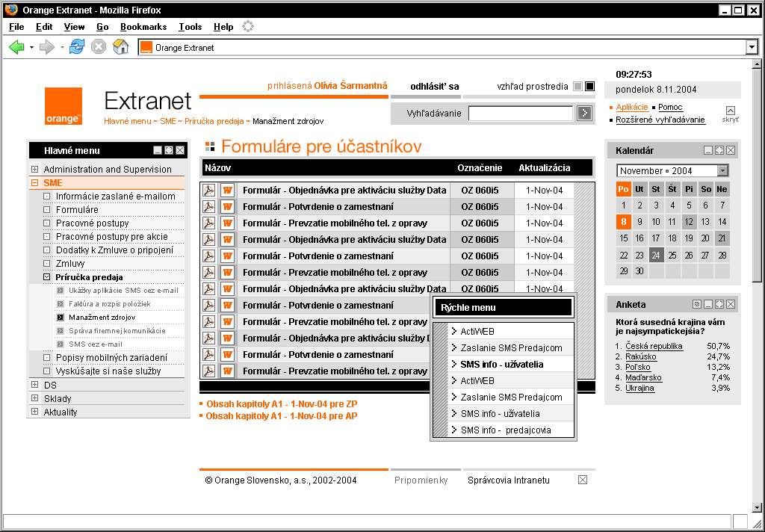
Task: Click the box next to Popisy mobilných zariadení
Action: [x=47, y=357]
